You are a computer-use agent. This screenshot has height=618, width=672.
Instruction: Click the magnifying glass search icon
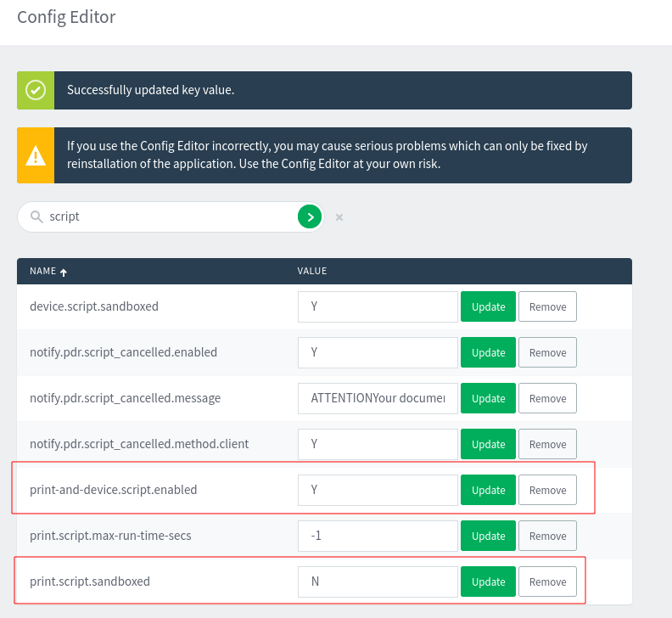point(36,217)
